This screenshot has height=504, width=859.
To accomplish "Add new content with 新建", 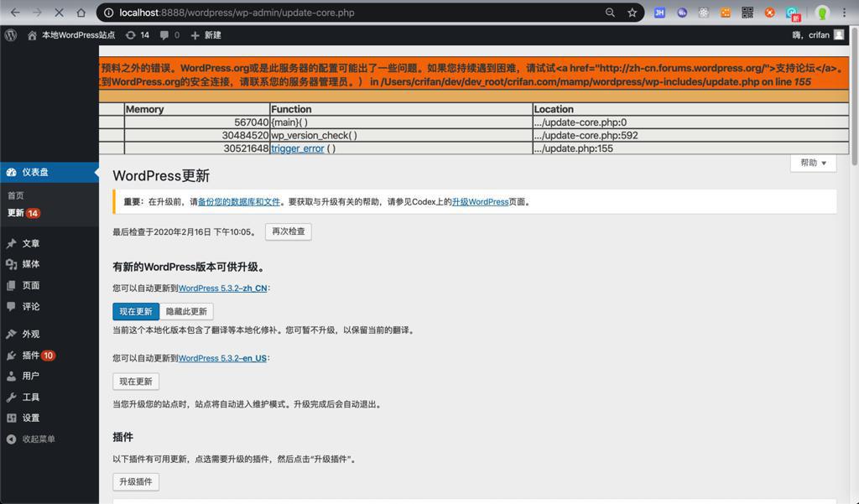I will (x=206, y=35).
